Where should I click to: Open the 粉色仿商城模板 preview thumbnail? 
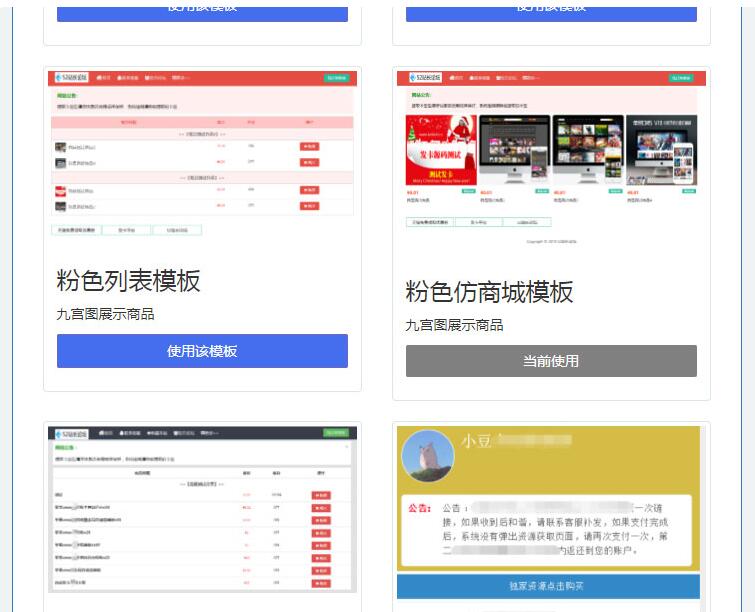pyautogui.click(x=551, y=158)
